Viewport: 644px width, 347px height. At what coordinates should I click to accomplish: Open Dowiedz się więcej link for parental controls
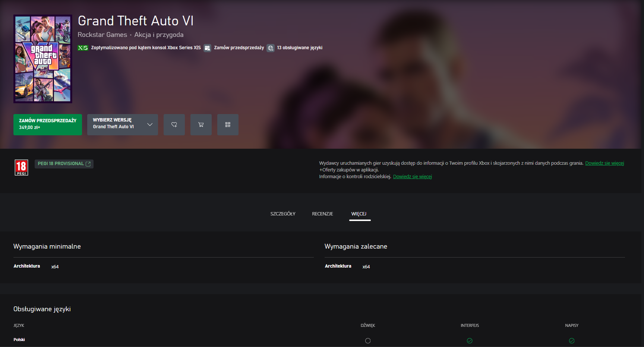pyautogui.click(x=413, y=177)
